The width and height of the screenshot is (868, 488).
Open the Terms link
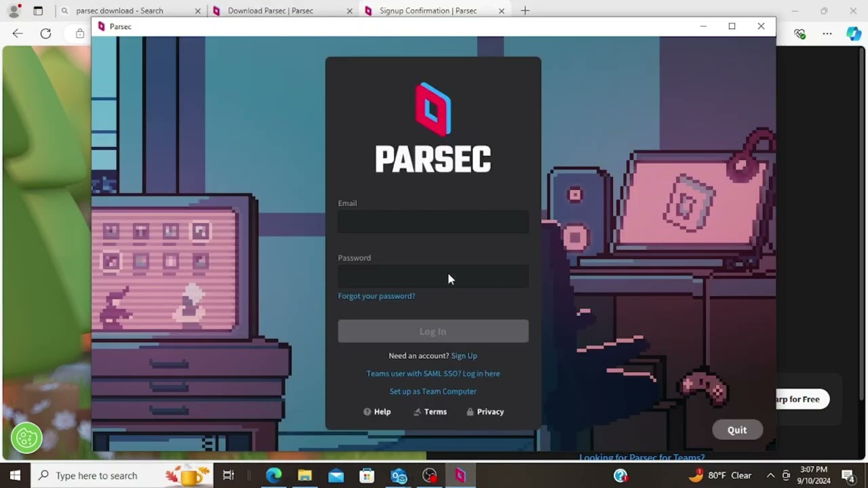430,411
